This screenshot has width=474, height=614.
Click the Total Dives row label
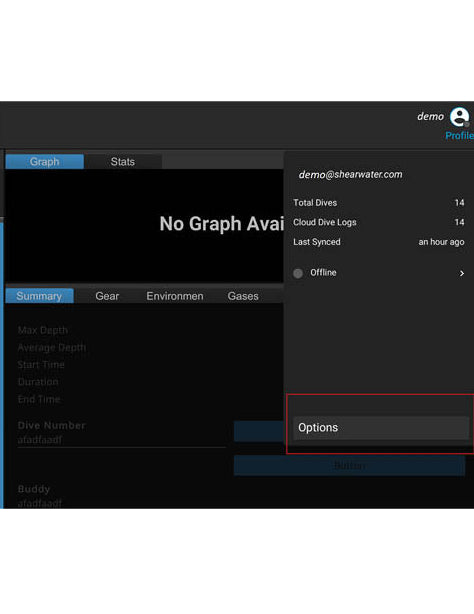pos(315,203)
